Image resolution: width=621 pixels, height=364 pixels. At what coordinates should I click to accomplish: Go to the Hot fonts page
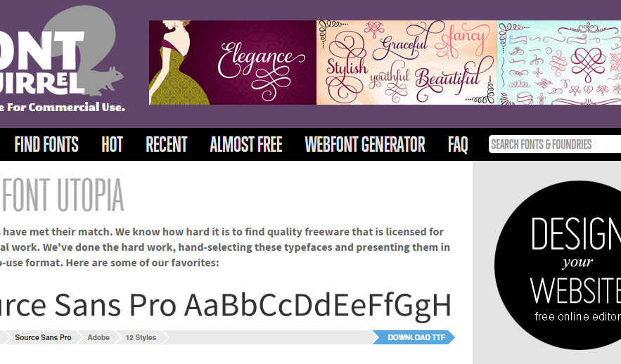tap(112, 145)
